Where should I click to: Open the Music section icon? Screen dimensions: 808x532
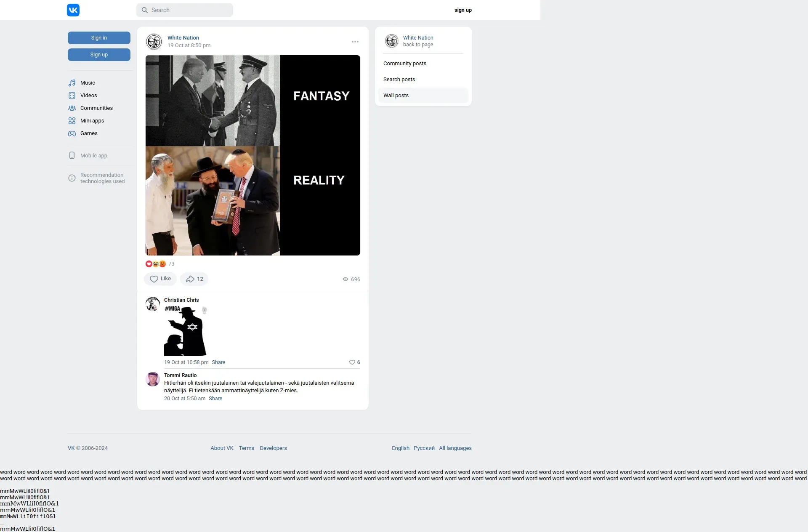[72, 83]
